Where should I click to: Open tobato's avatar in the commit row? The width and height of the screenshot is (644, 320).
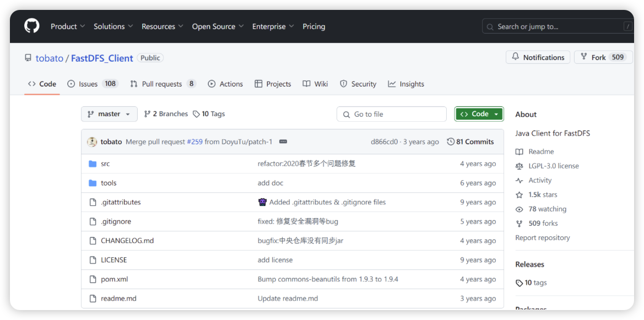[x=92, y=142]
